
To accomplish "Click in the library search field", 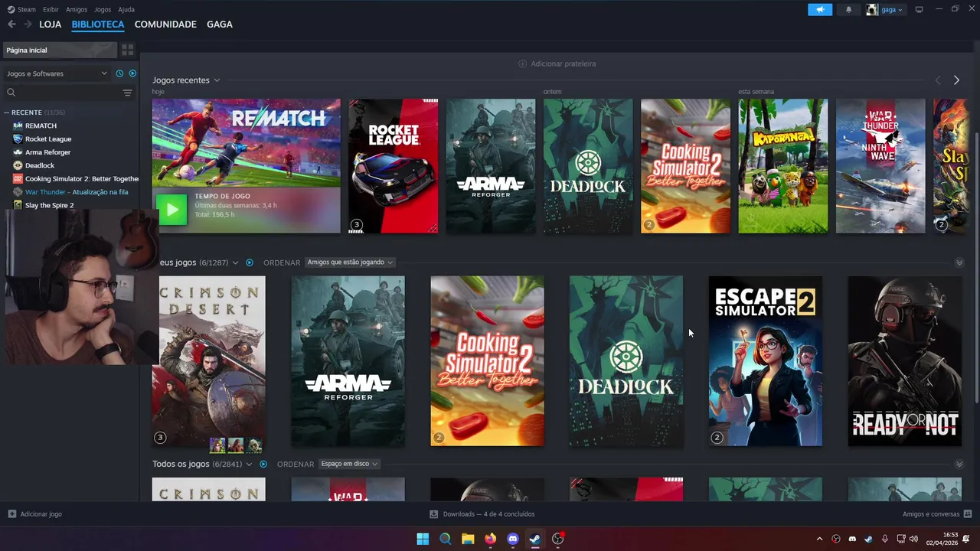I will click(x=67, y=93).
